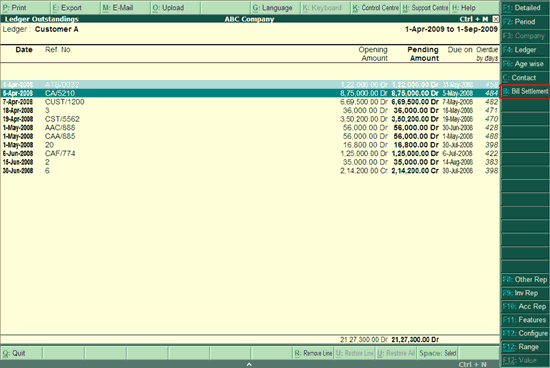
Task: Open the Contact details button
Action: click(525, 78)
